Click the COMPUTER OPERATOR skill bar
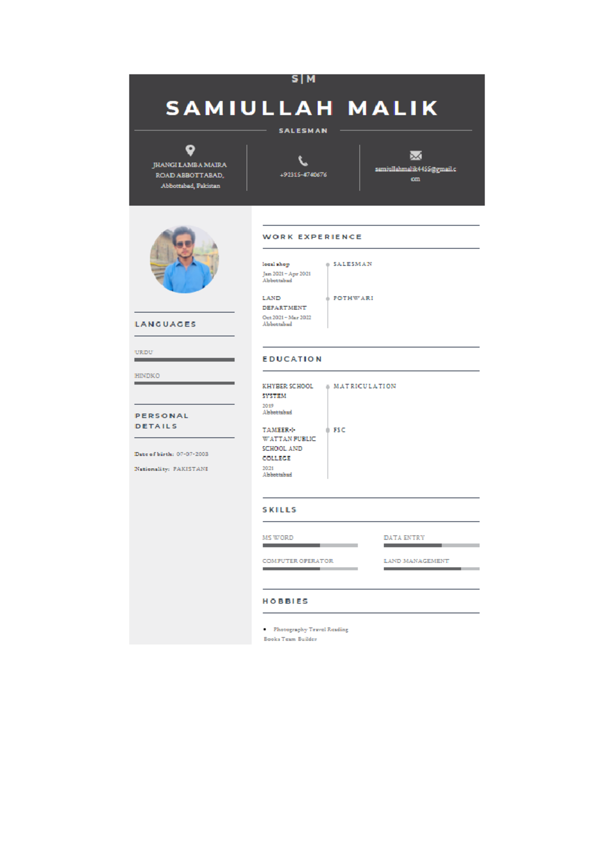The width and height of the screenshot is (614, 868). click(310, 569)
